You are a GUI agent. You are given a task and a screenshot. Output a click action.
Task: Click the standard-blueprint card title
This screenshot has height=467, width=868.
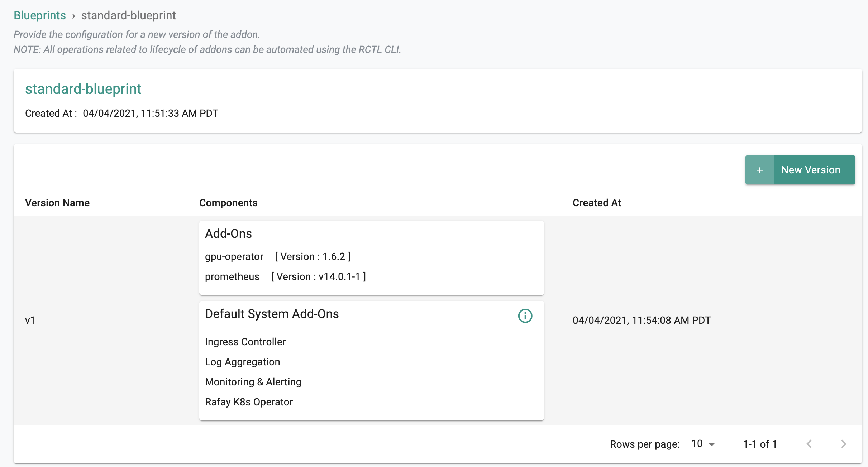coord(83,89)
